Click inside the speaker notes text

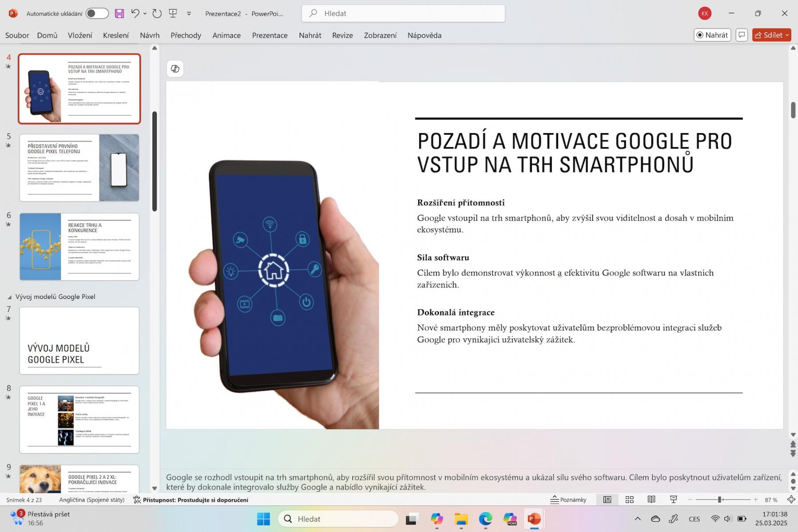tap(474, 482)
